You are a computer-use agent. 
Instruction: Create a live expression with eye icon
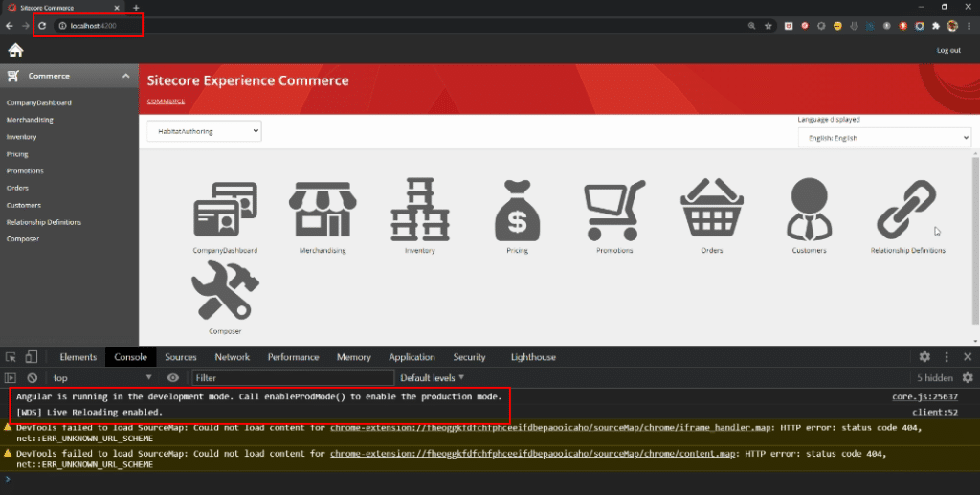[x=172, y=377]
